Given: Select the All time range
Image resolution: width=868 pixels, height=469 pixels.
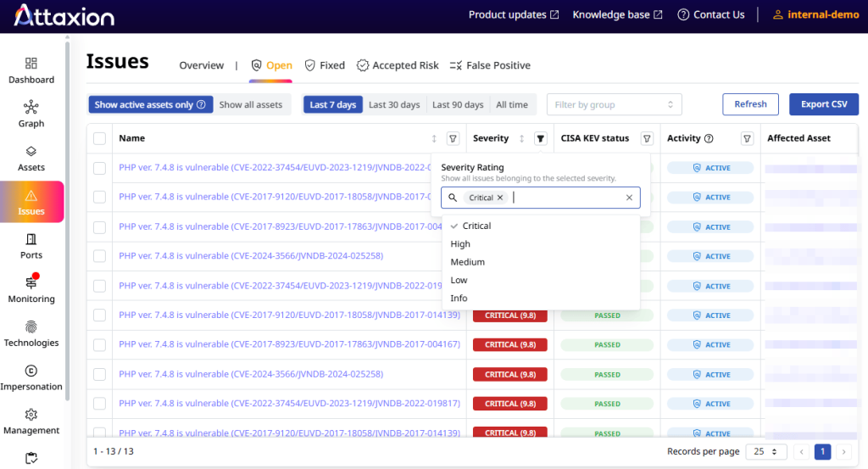Looking at the screenshot, I should click(x=512, y=104).
